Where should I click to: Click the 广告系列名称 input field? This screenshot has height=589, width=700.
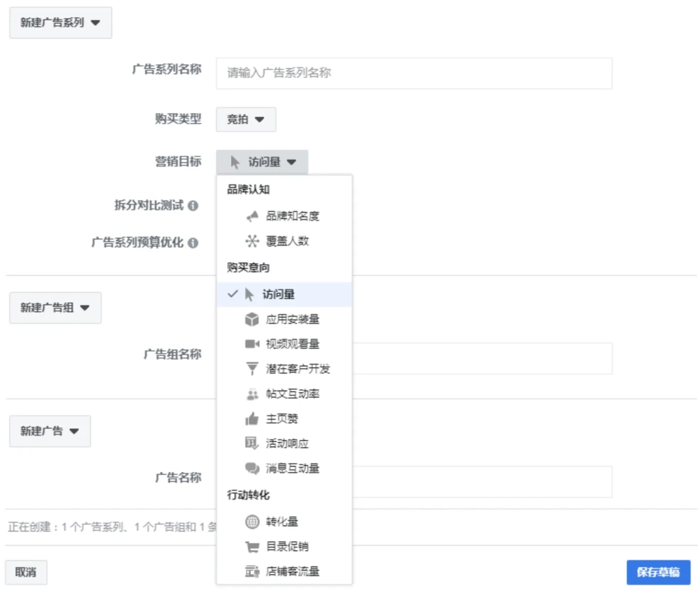[414, 73]
